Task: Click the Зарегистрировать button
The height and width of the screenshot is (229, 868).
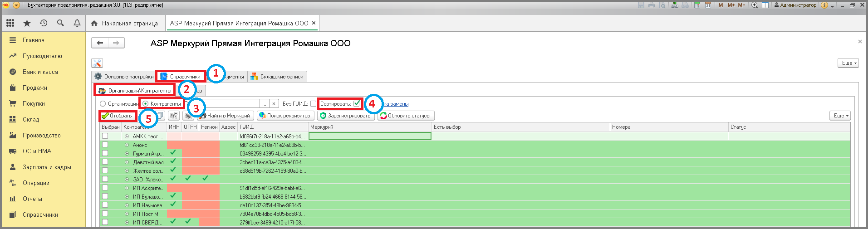Action: pos(346,116)
